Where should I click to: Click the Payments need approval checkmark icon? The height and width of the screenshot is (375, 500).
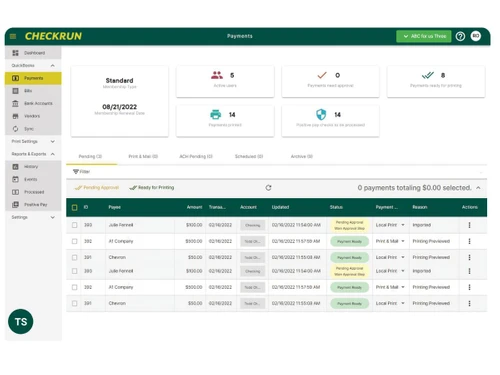click(x=322, y=75)
